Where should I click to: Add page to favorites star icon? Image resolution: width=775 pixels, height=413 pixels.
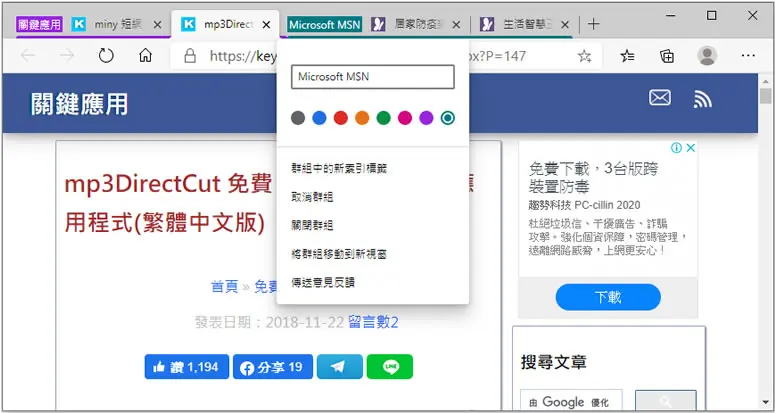585,56
